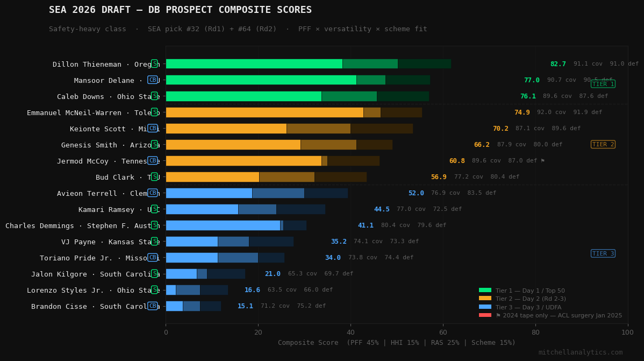The height and width of the screenshot is (361, 644).
Task: Click the CB badge beside Jermod McCoy
Action: (153, 160)
